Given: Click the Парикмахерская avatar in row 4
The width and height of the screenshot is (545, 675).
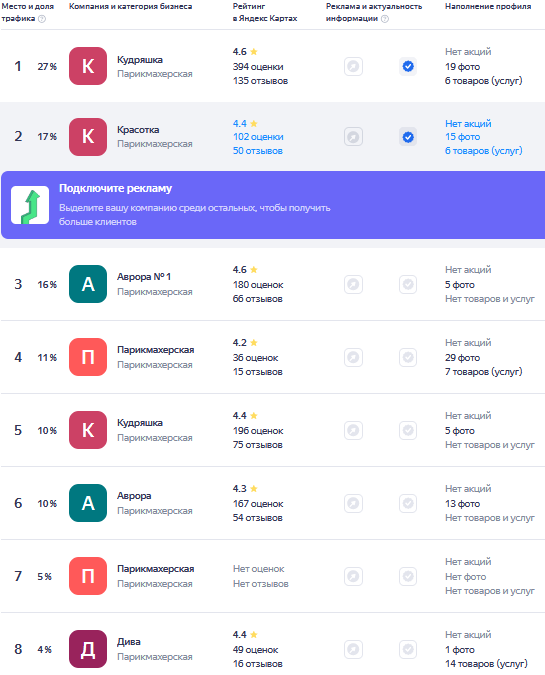Looking at the screenshot, I should coord(88,357).
